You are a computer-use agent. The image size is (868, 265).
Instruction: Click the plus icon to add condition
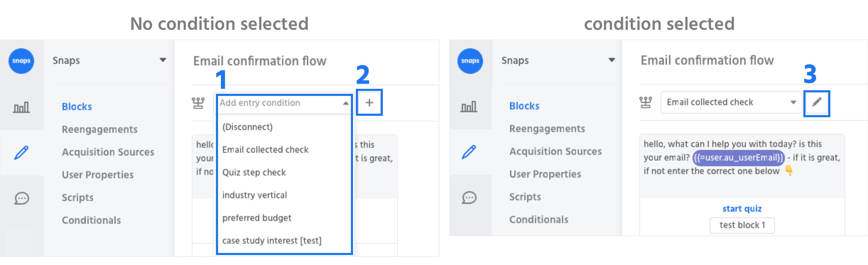(369, 103)
